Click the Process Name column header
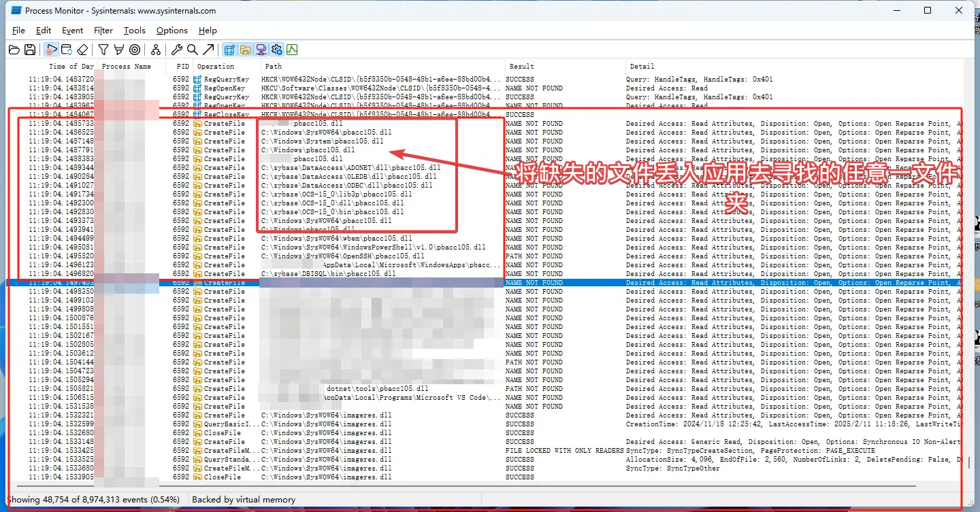The width and height of the screenshot is (980, 512). [x=127, y=67]
